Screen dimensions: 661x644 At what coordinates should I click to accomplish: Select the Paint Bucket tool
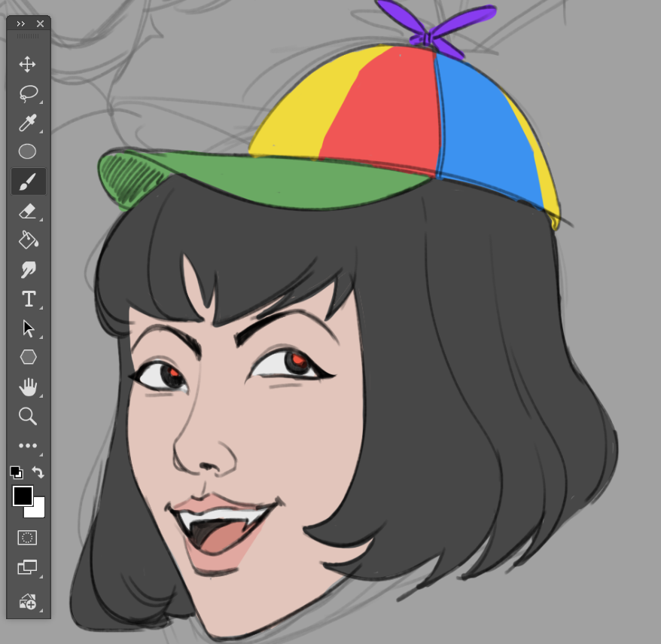[29, 240]
